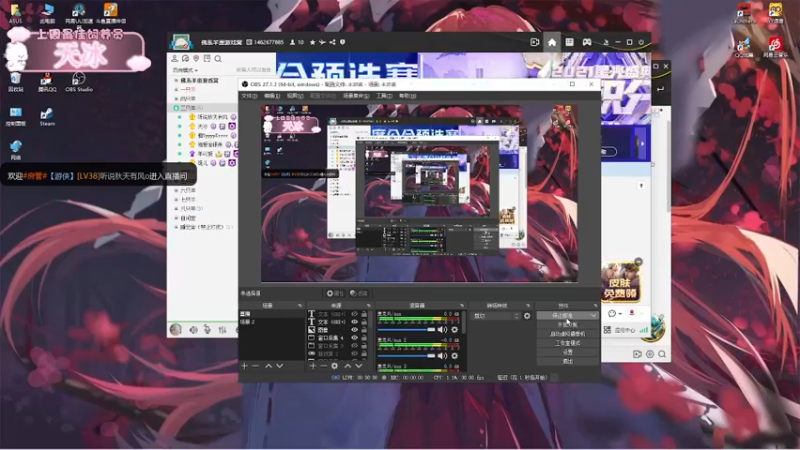Screen dimensions: 800x450
Task: Adjust the Mic/Aux 2 volume slider
Action: point(406,356)
